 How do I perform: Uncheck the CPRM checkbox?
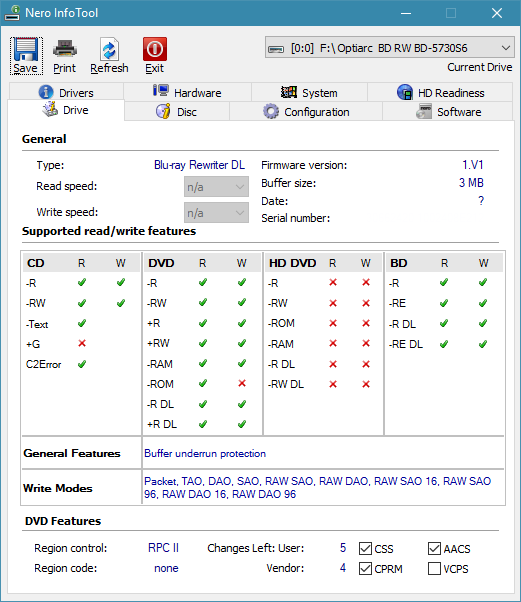pos(365,569)
